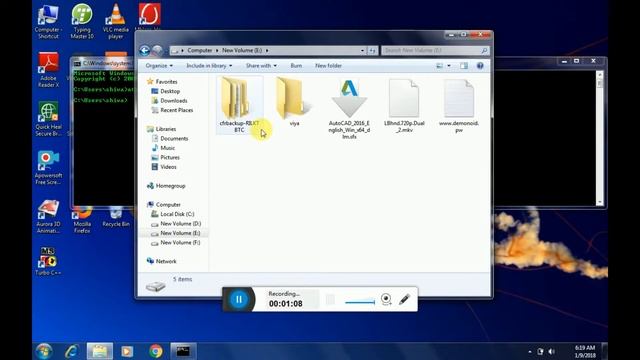The width and height of the screenshot is (640, 360).
Task: Refresh the Explorer address bar
Action: click(372, 51)
